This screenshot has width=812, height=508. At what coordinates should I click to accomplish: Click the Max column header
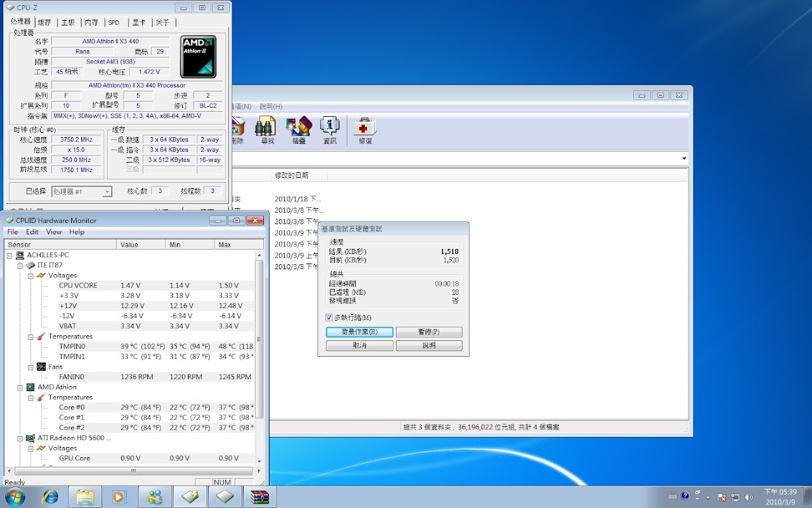[239, 244]
